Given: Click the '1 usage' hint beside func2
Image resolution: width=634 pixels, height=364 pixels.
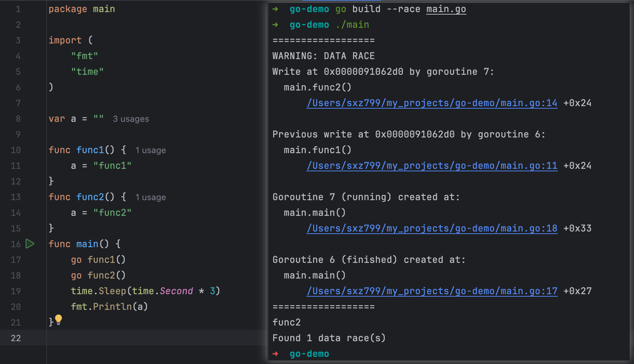Looking at the screenshot, I should click(x=150, y=197).
